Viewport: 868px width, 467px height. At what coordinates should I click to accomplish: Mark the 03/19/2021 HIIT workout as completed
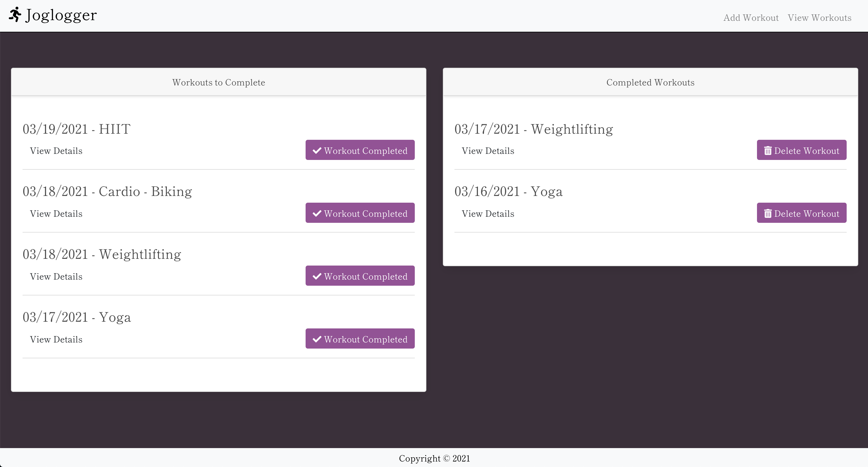pyautogui.click(x=360, y=150)
